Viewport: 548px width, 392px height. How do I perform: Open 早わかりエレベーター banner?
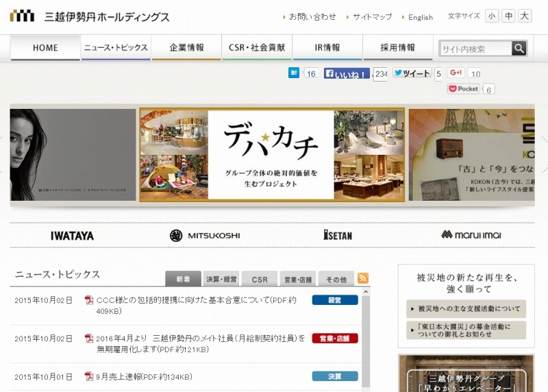(466, 373)
